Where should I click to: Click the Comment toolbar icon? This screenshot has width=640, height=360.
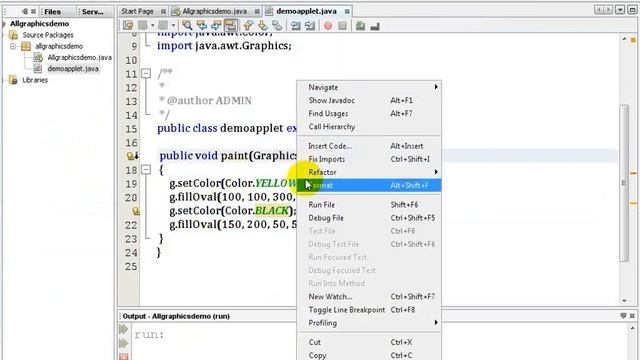point(360,26)
